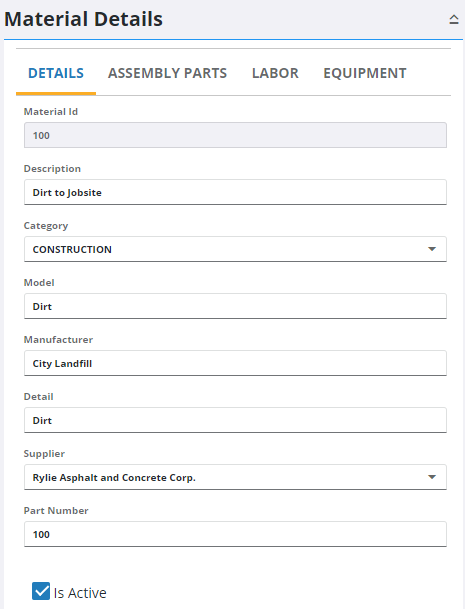
Task: Click the Detail text field
Action: 235,420
